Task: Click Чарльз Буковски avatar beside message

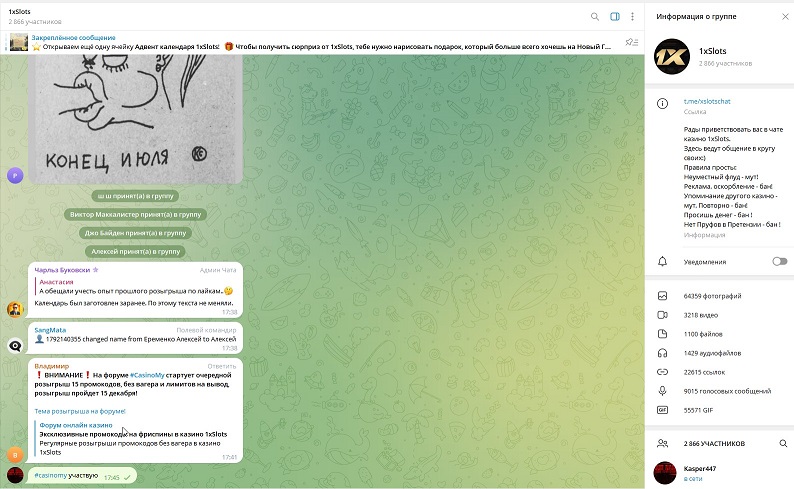Action: 15,309
